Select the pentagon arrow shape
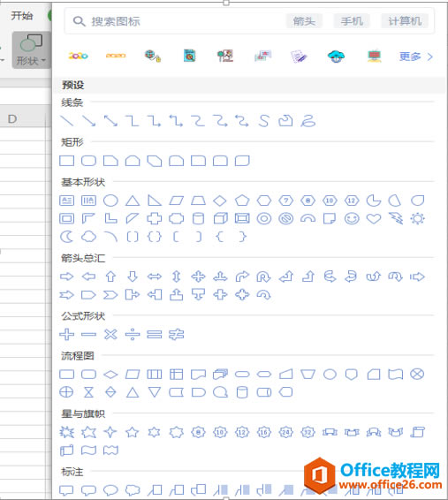 (x=88, y=295)
